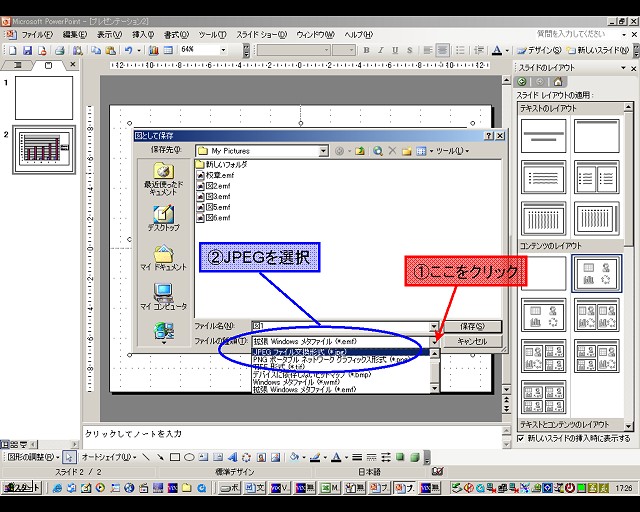Toggle Underline formatting button
This screenshot has height=512, width=640.
click(395, 50)
